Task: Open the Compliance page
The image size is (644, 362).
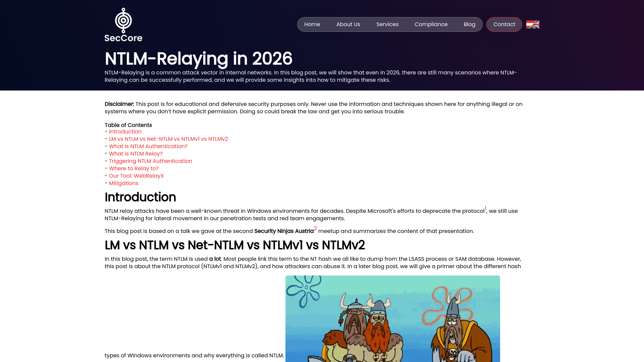Action: click(x=431, y=24)
